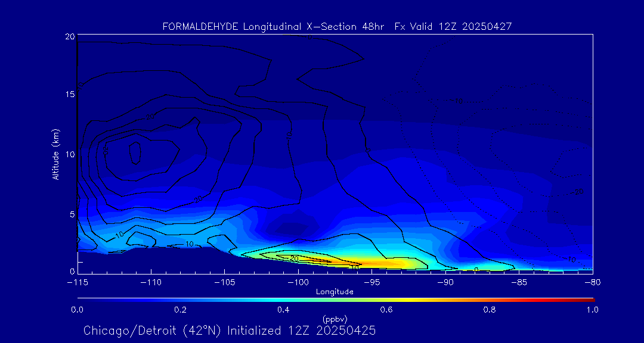
Task: Select the longitude tick label -110
Action: click(151, 283)
